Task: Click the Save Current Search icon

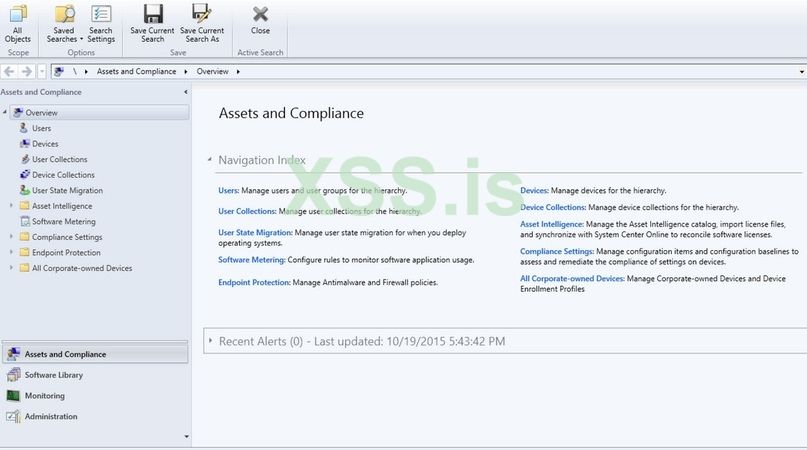Action: (153, 14)
